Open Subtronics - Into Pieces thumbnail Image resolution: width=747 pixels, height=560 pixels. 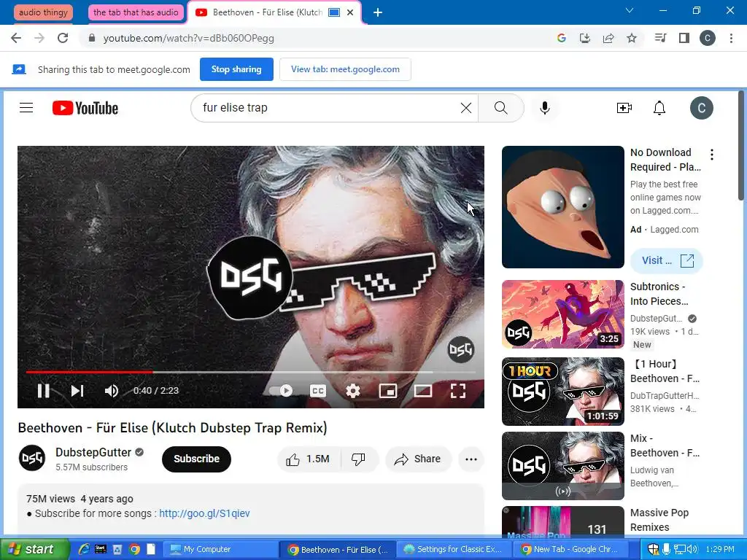click(x=562, y=314)
